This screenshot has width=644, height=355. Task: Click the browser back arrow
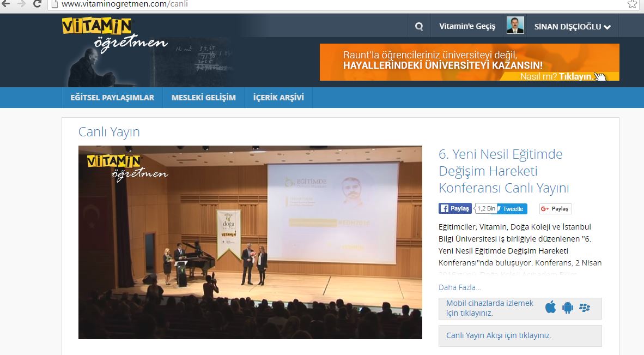5,4
